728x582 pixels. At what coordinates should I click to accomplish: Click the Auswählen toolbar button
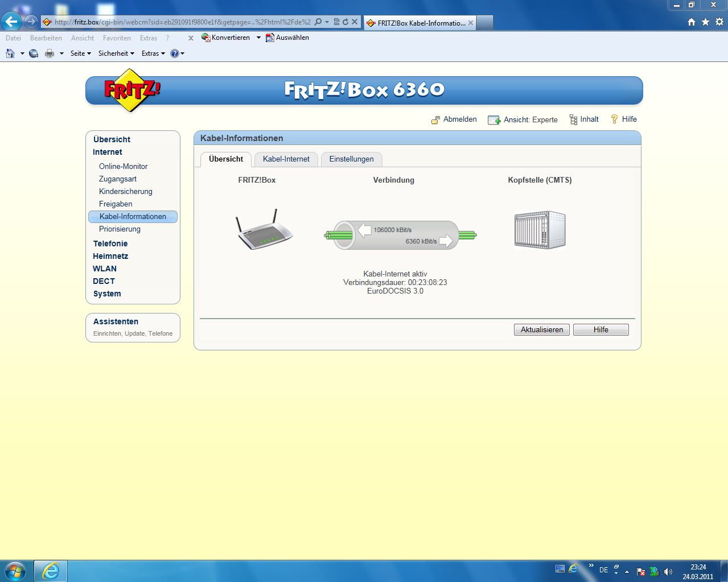click(287, 38)
